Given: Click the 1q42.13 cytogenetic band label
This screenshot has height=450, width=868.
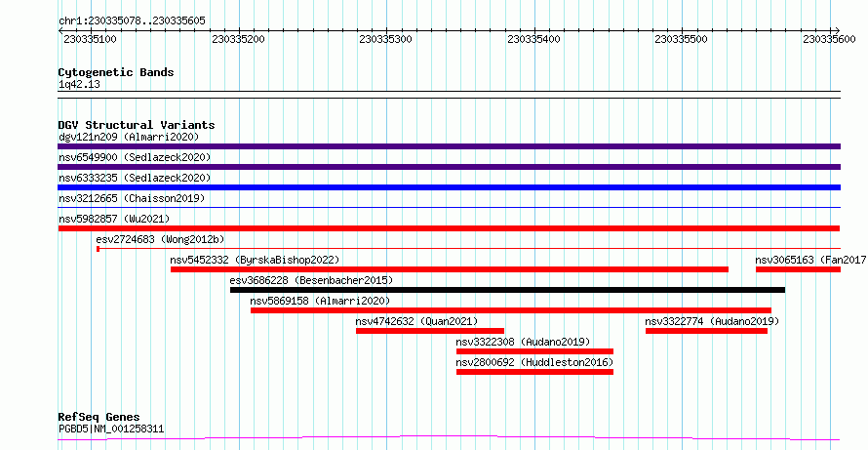Looking at the screenshot, I should tap(79, 84).
